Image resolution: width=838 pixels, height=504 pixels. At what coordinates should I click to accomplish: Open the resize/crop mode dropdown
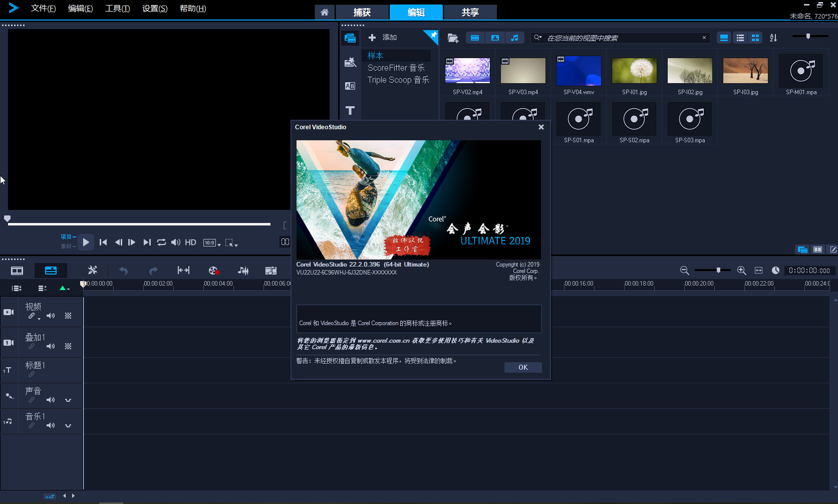tap(231, 243)
